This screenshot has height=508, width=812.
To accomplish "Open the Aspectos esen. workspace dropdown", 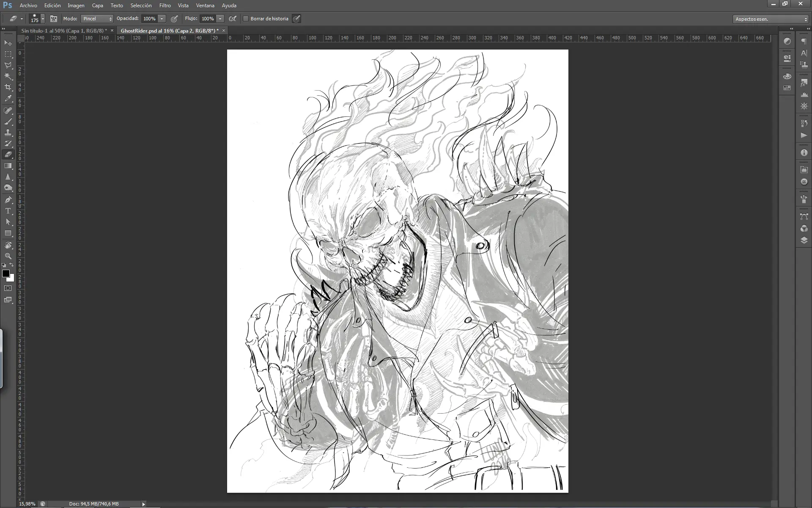I will click(770, 19).
